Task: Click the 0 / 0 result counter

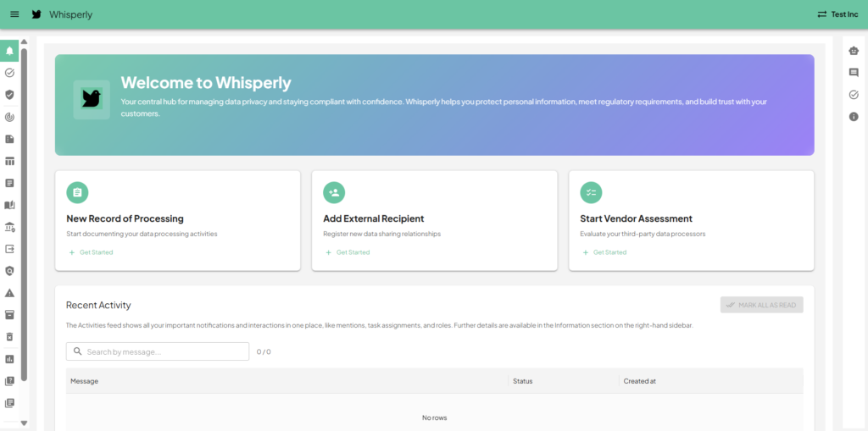Action: tap(264, 352)
